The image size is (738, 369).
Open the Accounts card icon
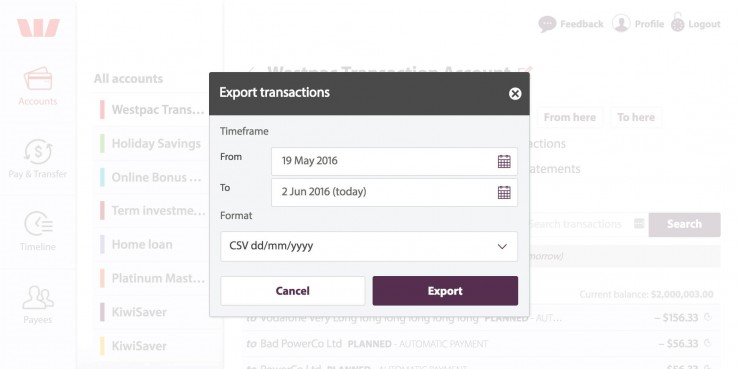click(38, 78)
